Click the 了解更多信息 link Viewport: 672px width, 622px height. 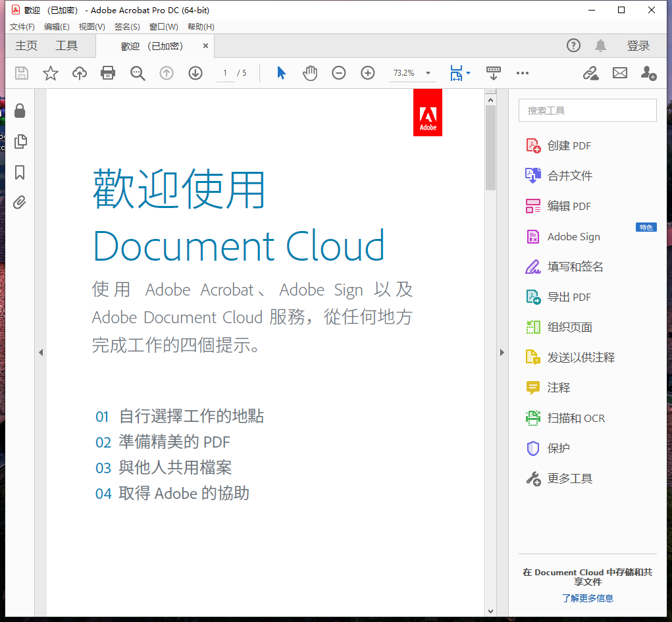coord(587,598)
